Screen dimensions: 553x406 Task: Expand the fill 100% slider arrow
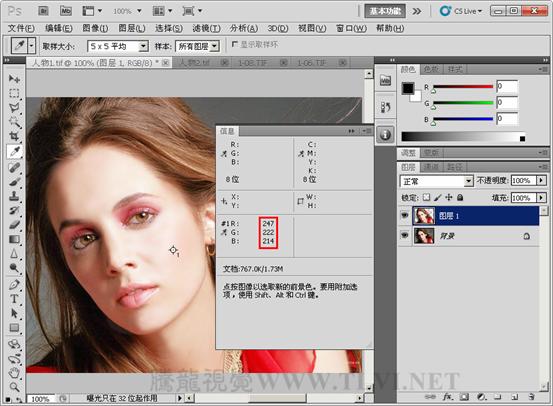(541, 198)
